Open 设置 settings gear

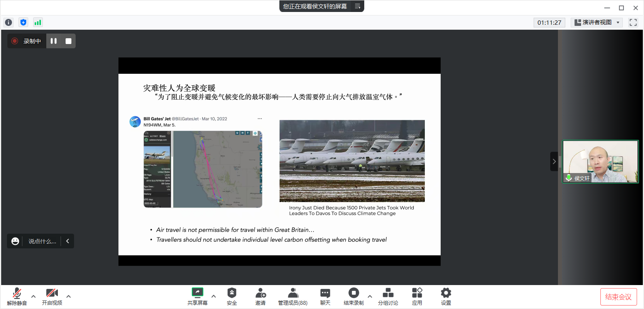click(x=446, y=296)
